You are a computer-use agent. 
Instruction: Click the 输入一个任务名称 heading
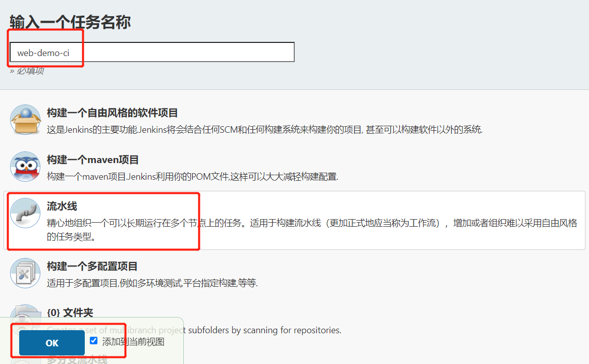pos(70,22)
